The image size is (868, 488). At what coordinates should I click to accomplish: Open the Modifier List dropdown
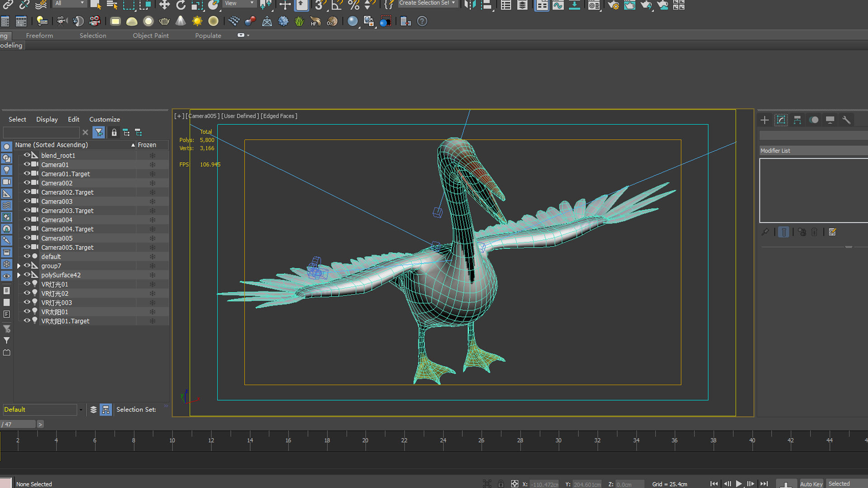click(814, 150)
